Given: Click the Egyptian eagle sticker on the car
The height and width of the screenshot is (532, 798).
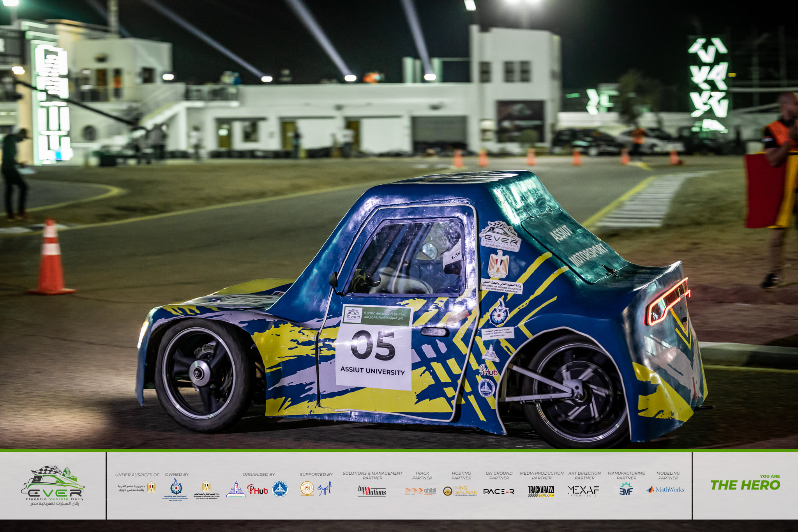Looking at the screenshot, I should pyautogui.click(x=498, y=264).
